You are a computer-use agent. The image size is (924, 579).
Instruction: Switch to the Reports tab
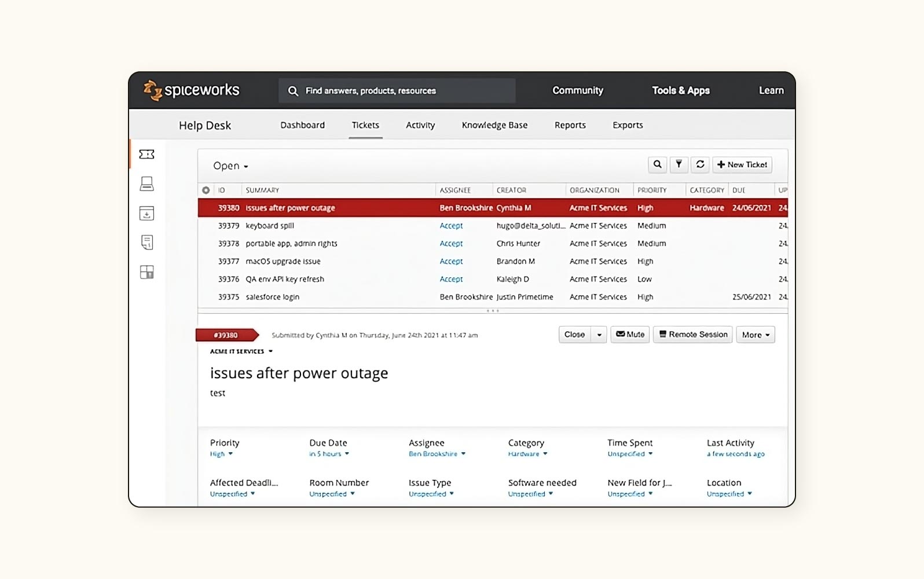click(570, 125)
